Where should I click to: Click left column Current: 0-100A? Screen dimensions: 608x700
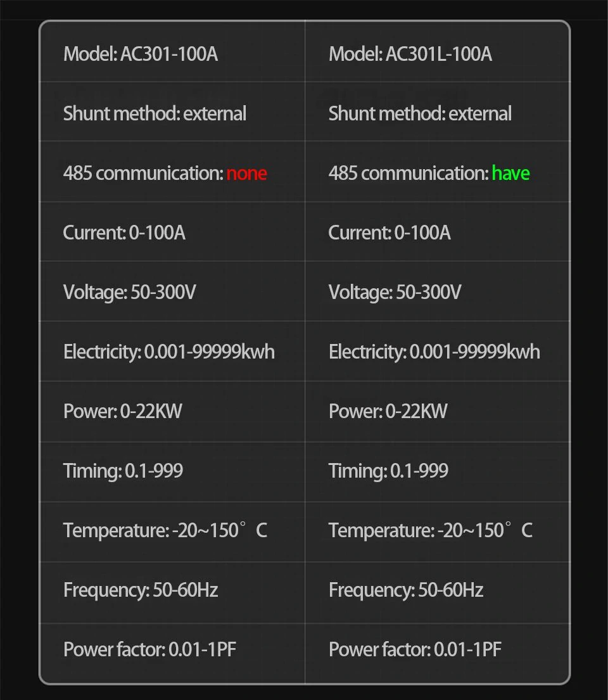tap(124, 233)
